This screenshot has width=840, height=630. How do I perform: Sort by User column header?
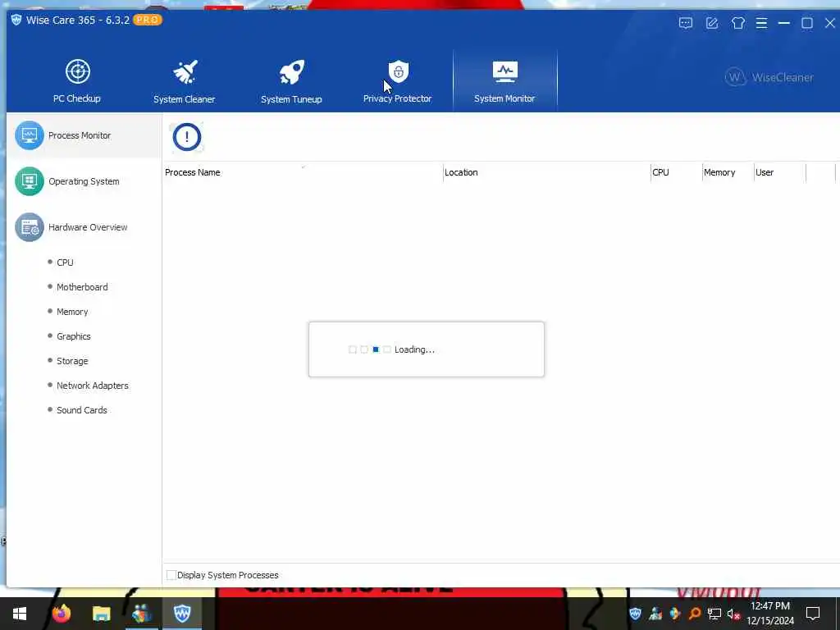pos(780,172)
